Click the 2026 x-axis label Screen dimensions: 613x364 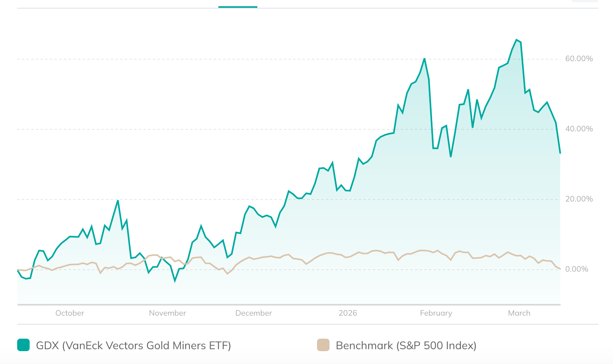tap(347, 313)
